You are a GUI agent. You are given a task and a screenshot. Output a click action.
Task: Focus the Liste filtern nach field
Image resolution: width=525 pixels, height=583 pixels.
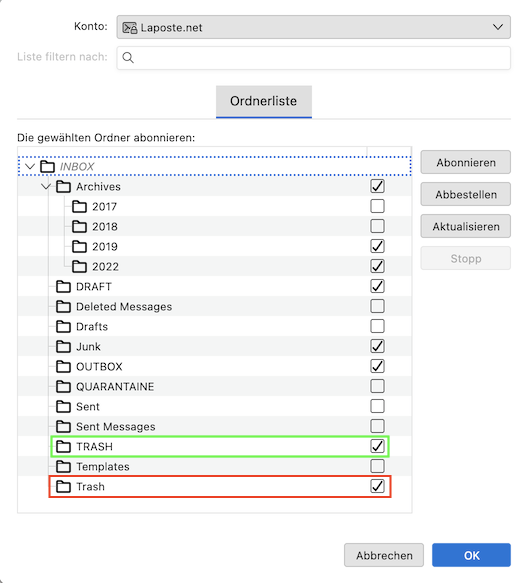click(x=313, y=58)
